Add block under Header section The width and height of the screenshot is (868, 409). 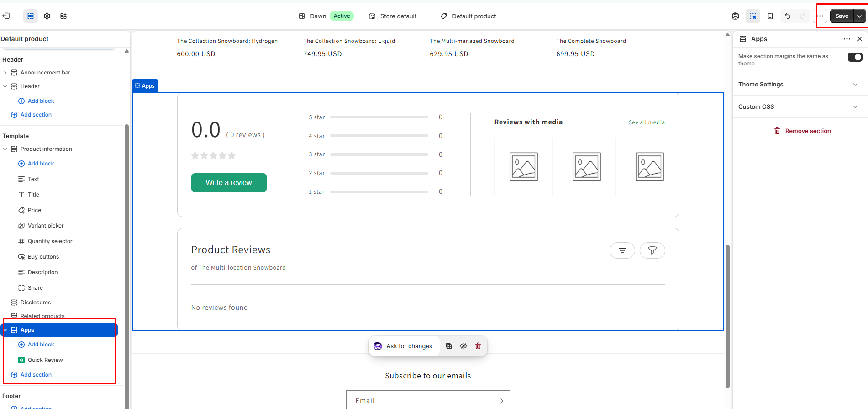[x=36, y=101]
